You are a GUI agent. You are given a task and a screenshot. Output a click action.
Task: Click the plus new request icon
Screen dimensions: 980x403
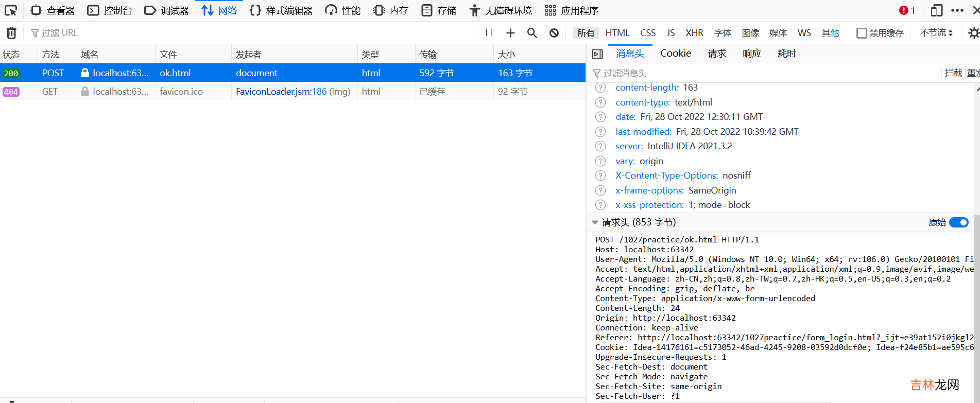(x=510, y=33)
